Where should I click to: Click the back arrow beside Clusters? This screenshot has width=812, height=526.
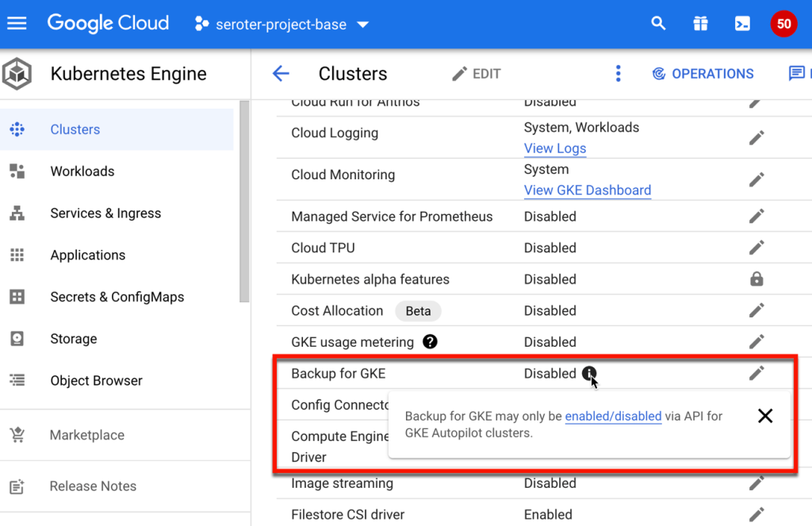[281, 74]
